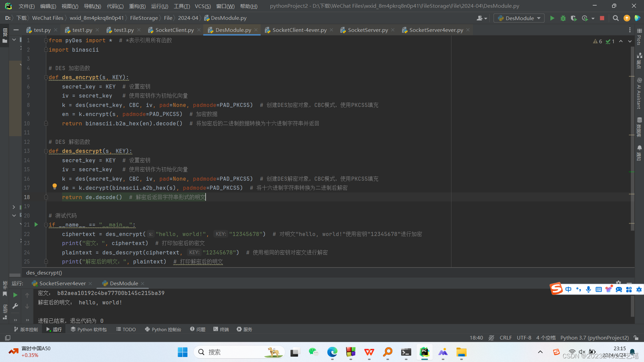Click Sogou voice input microphone

(588, 289)
